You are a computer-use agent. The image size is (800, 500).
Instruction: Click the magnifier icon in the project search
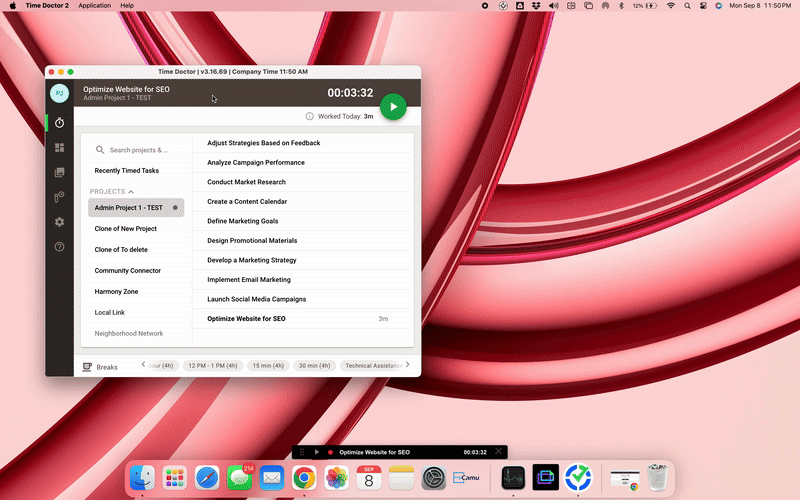click(100, 149)
